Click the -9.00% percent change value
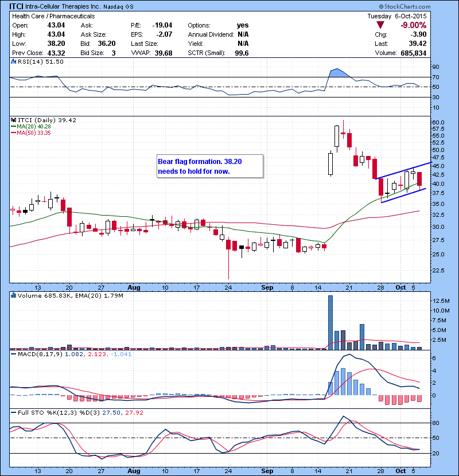Viewport: 459px width, 476px height. tap(414, 25)
